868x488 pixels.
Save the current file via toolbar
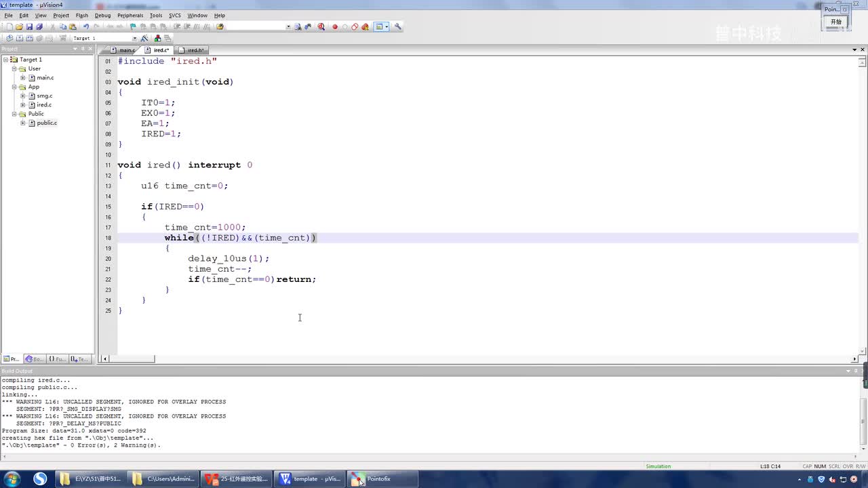pos(29,27)
